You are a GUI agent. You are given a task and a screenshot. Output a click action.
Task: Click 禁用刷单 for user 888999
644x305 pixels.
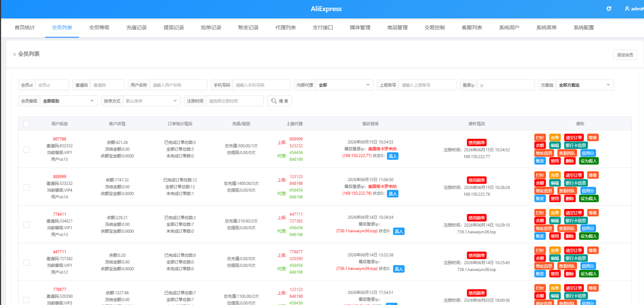pos(476,180)
